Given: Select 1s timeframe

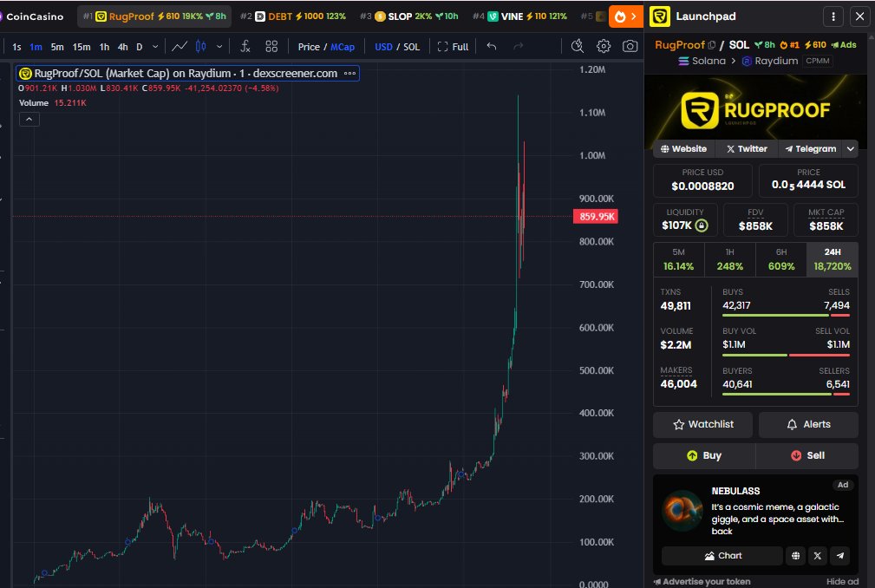Looking at the screenshot, I should (16, 47).
